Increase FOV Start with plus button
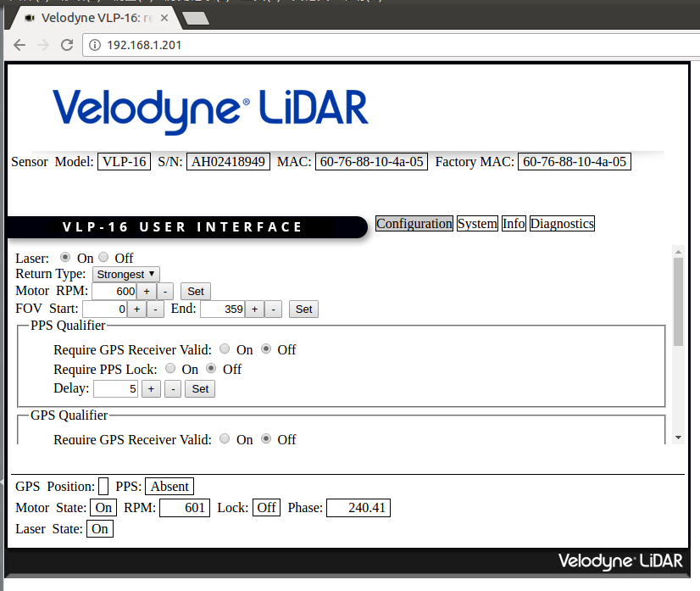This screenshot has width=700, height=591. tap(137, 309)
